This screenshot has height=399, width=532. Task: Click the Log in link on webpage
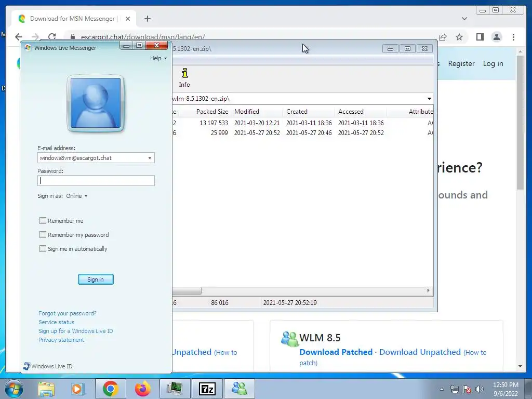[493, 63]
